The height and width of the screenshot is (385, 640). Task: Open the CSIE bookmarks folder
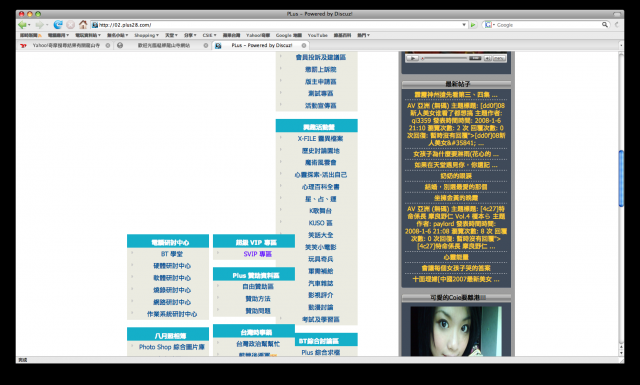pos(209,36)
